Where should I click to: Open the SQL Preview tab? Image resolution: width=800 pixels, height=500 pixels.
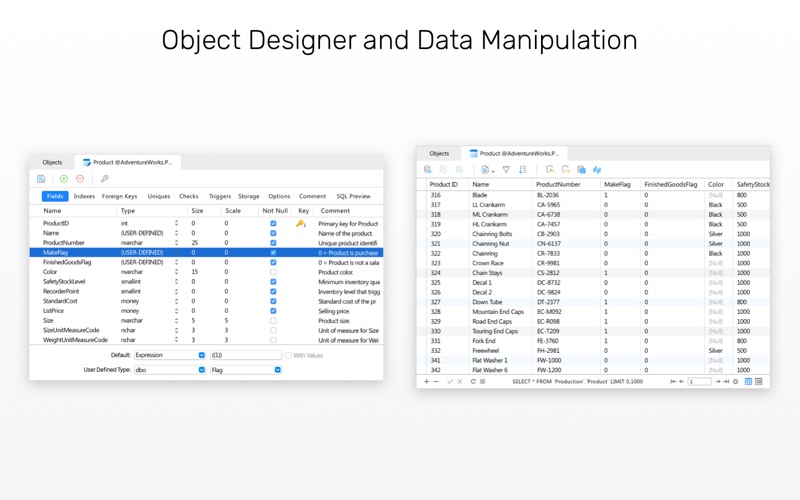click(x=353, y=196)
